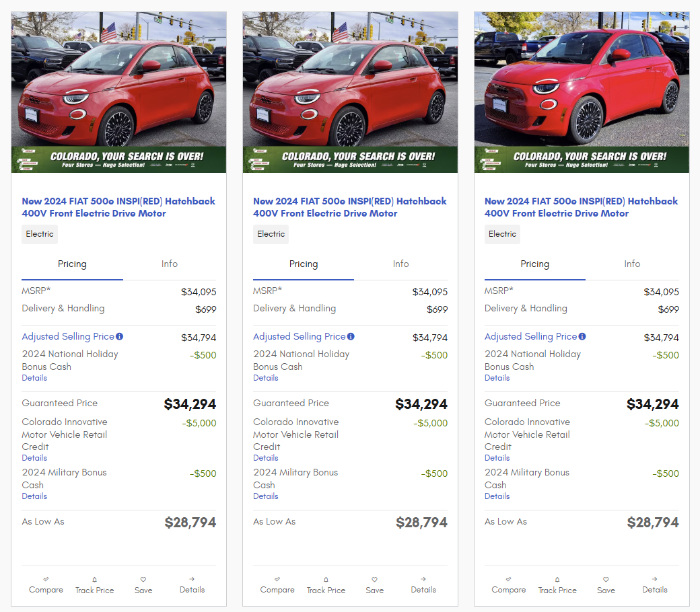Save the right listing with the heart icon
The image size is (700, 612).
pos(606,579)
